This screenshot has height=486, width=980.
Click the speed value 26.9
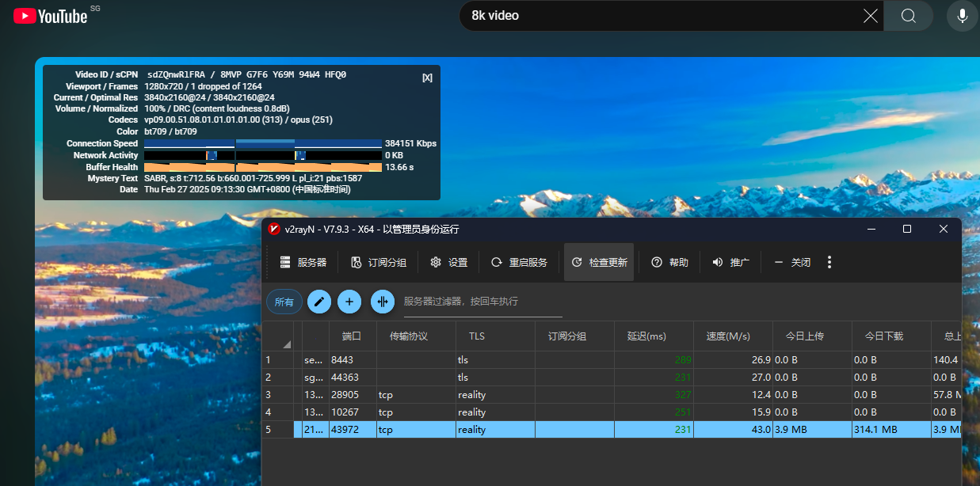tap(761, 359)
